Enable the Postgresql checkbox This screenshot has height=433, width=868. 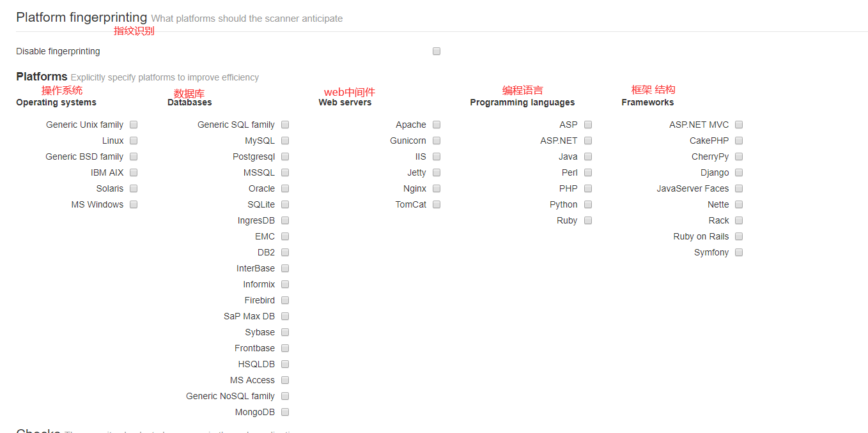point(285,156)
